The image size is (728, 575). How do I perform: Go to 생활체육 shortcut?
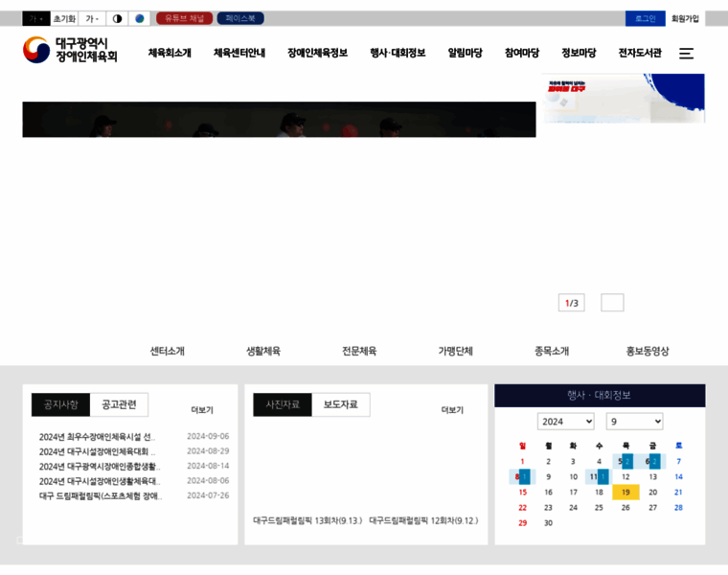pos(263,351)
